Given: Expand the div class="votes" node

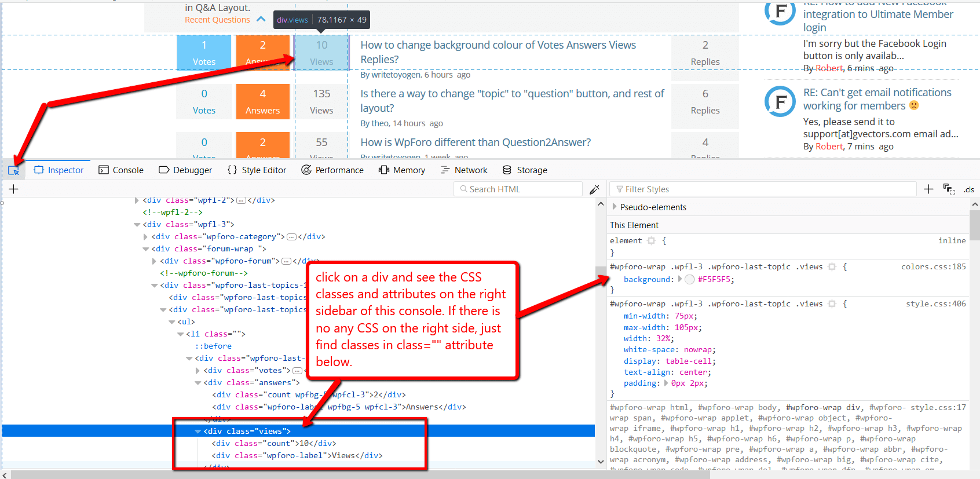Looking at the screenshot, I should [x=198, y=371].
